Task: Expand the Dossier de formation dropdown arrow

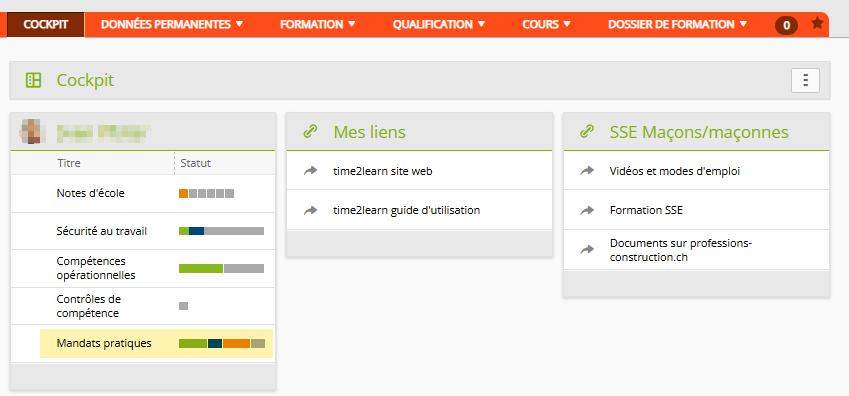Action: 743,24
